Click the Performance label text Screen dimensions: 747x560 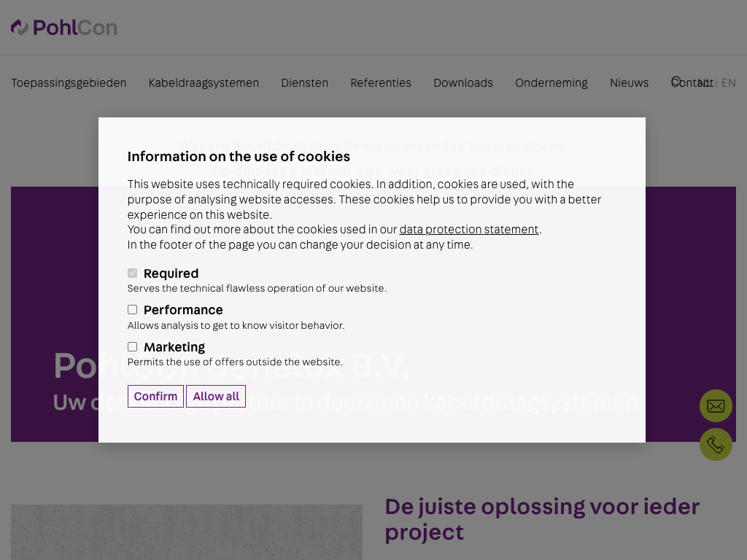point(183,310)
